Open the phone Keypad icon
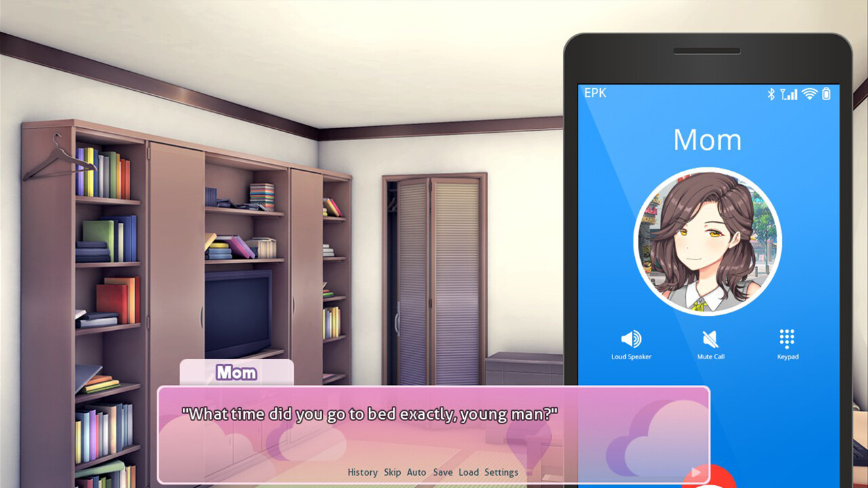The image size is (868, 488). point(787,339)
